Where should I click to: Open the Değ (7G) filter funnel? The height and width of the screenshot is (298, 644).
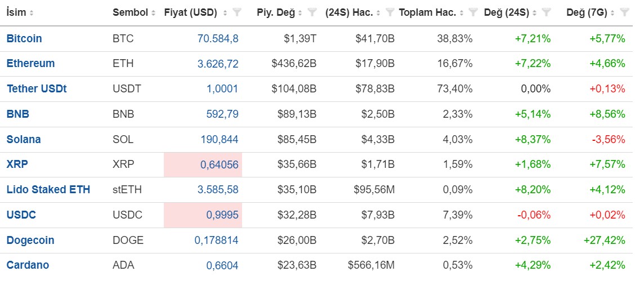click(x=624, y=13)
